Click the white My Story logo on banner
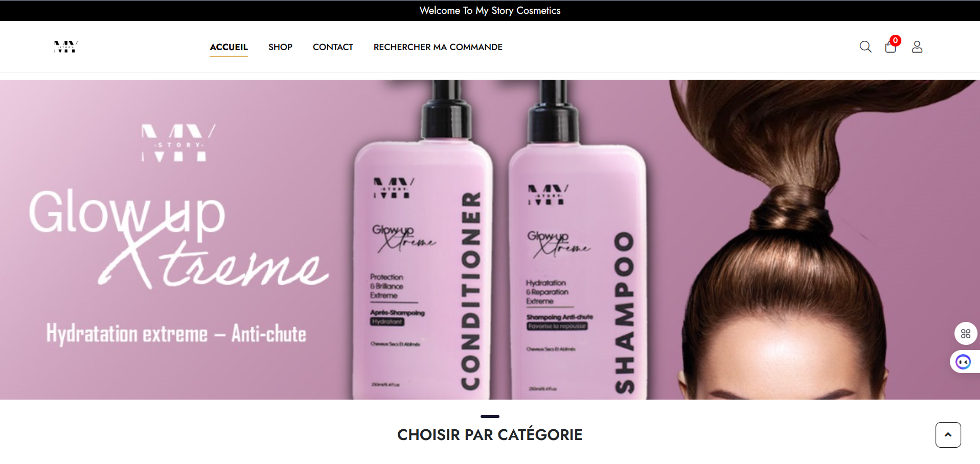Viewport: 980px width, 464px height. (x=178, y=143)
